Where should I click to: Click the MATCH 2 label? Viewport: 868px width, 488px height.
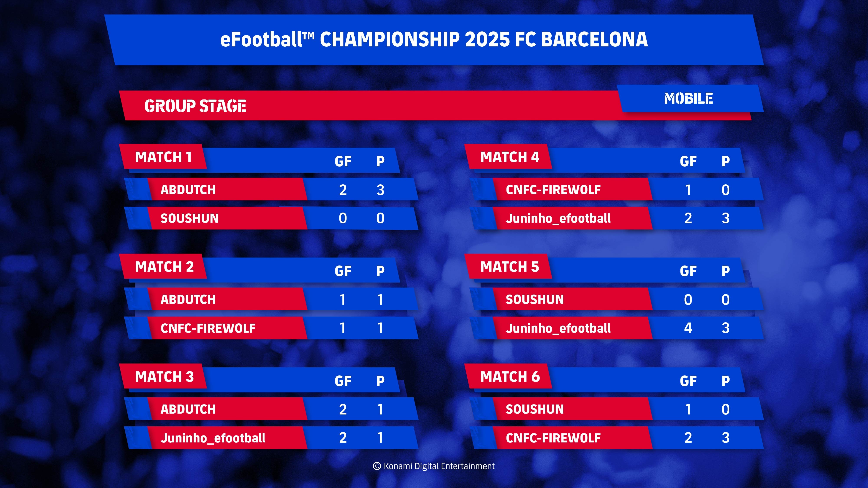164,267
